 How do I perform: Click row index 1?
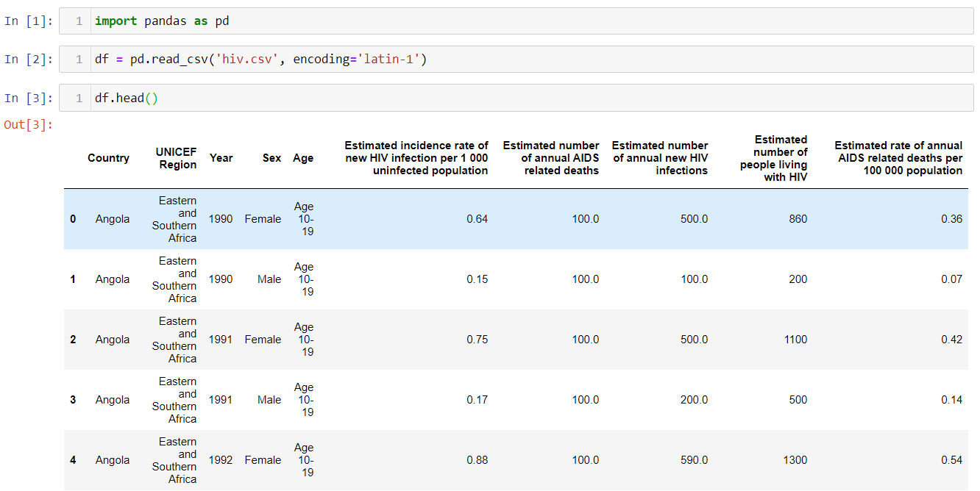pyautogui.click(x=73, y=279)
